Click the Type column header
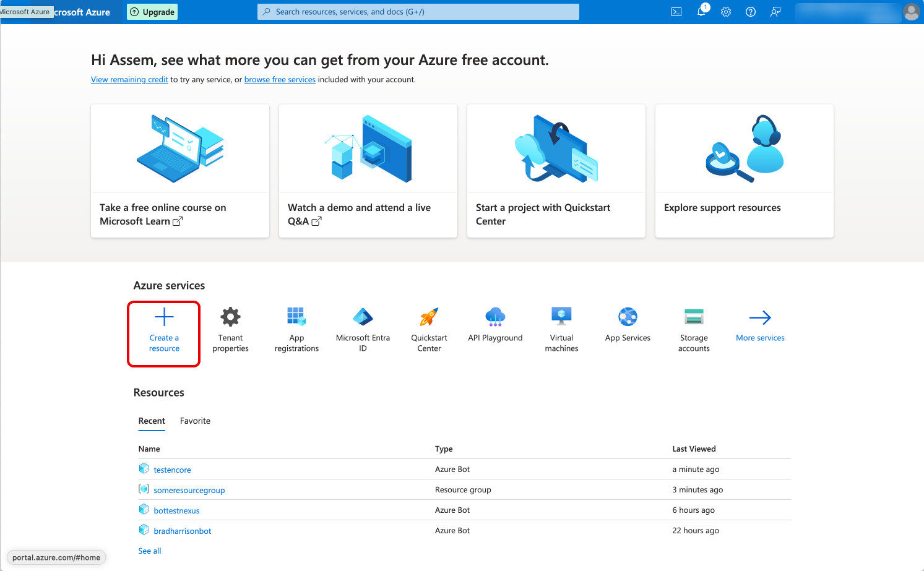Screen dimensions: 924x571 pos(444,449)
